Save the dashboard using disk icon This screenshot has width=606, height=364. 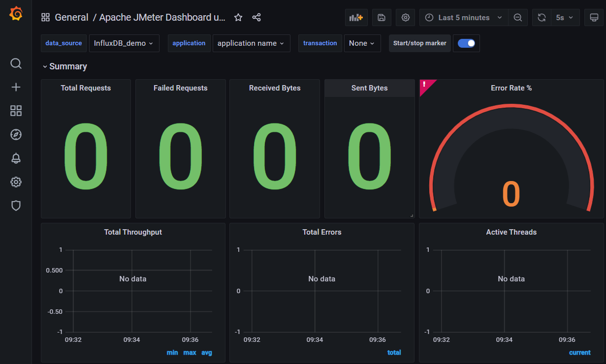[x=382, y=18]
